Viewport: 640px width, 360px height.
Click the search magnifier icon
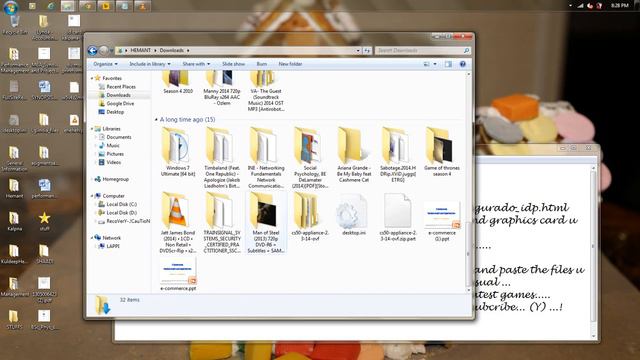(466, 51)
